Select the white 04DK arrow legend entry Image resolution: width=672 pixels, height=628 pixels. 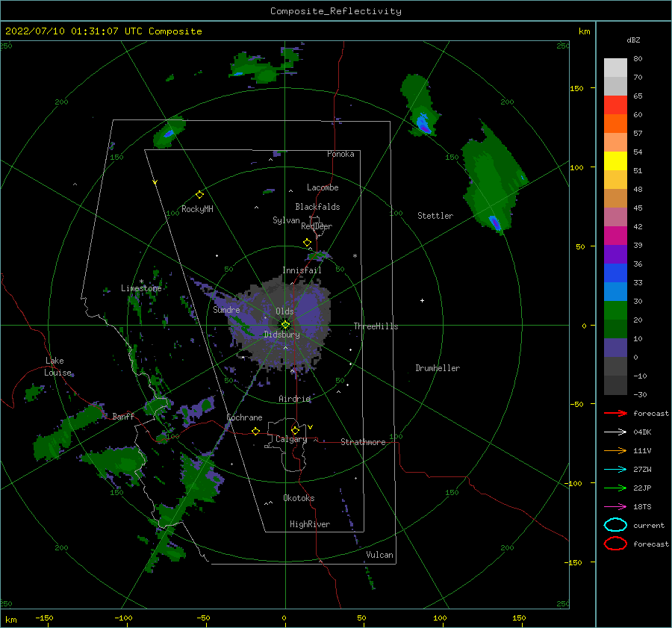(615, 432)
